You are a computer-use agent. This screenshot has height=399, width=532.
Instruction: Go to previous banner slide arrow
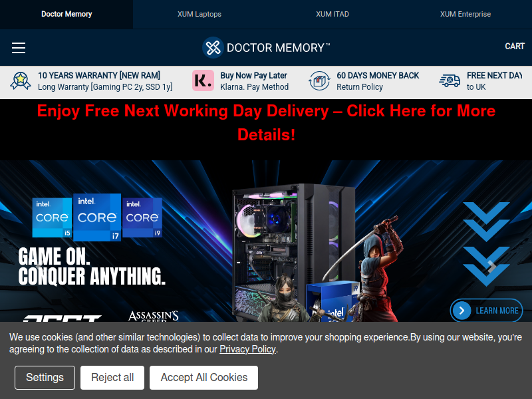pos(40,267)
